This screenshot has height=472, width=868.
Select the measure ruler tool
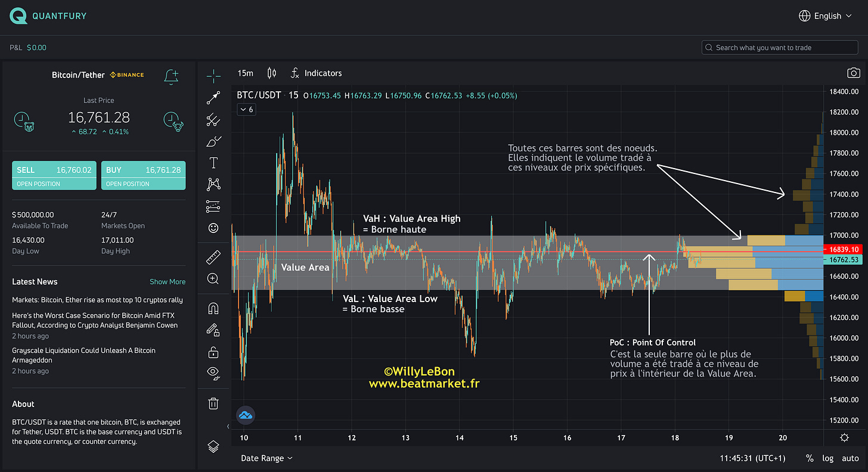[x=213, y=257]
